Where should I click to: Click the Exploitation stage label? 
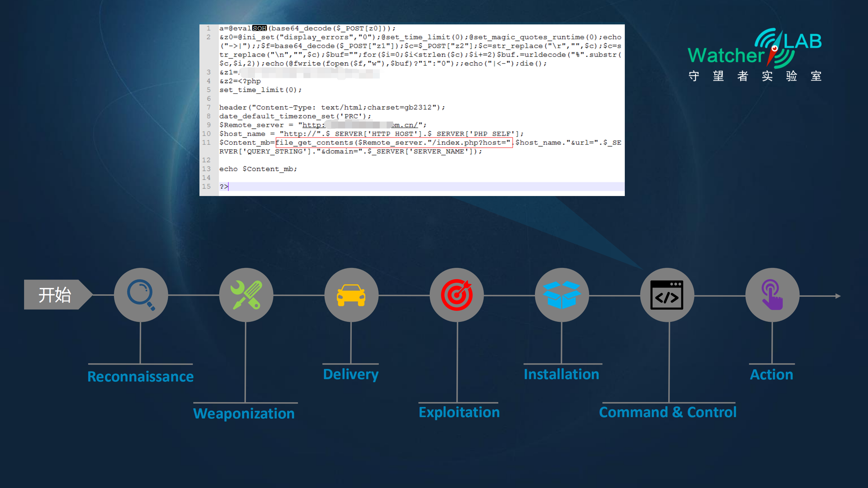[x=459, y=412]
